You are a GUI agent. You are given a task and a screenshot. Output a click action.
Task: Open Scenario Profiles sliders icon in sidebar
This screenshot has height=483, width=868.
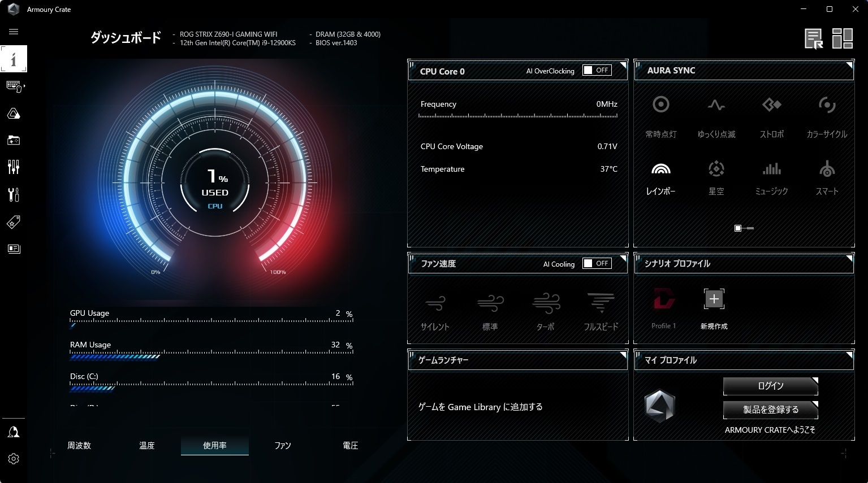[x=14, y=167]
